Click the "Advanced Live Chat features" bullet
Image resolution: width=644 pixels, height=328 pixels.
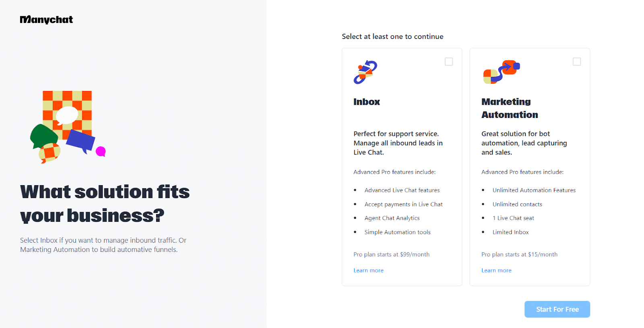point(402,190)
